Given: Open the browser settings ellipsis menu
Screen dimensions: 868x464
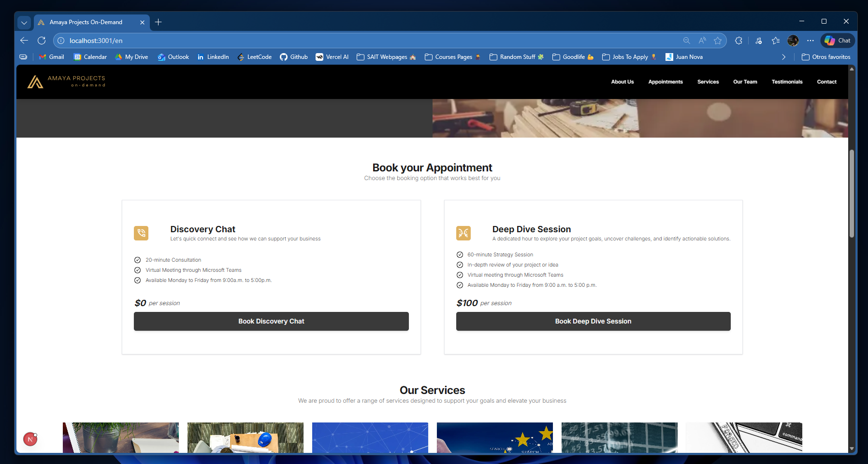Looking at the screenshot, I should [x=811, y=41].
